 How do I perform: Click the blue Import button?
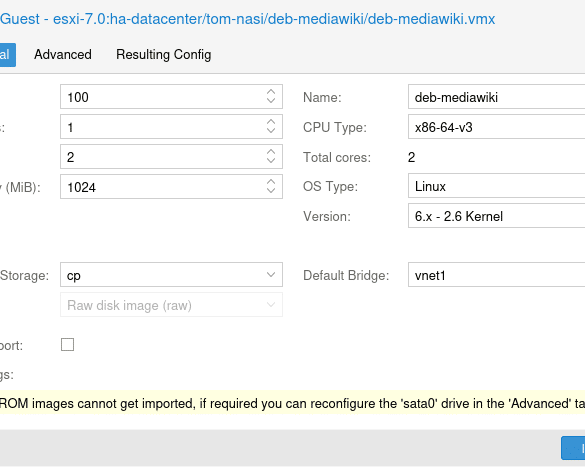pos(573,448)
